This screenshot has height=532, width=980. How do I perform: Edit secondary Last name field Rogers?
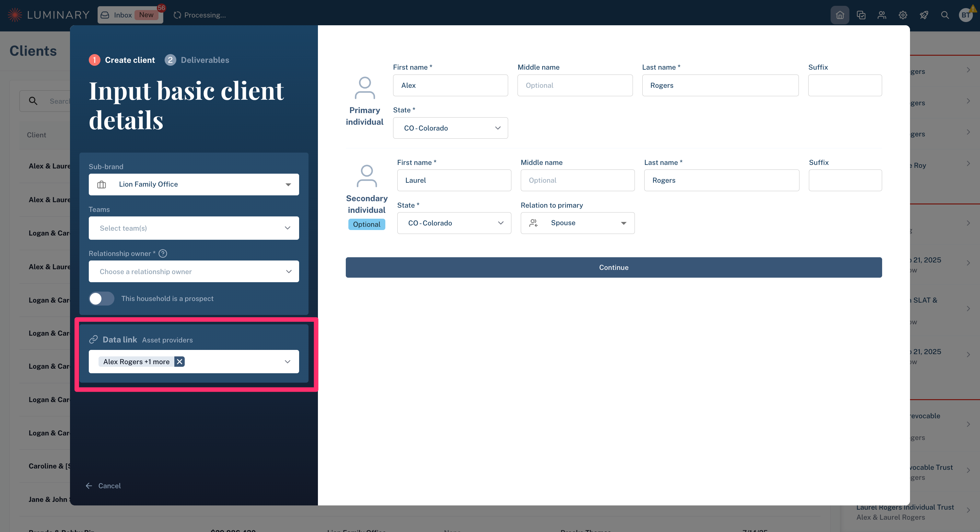[x=722, y=180]
